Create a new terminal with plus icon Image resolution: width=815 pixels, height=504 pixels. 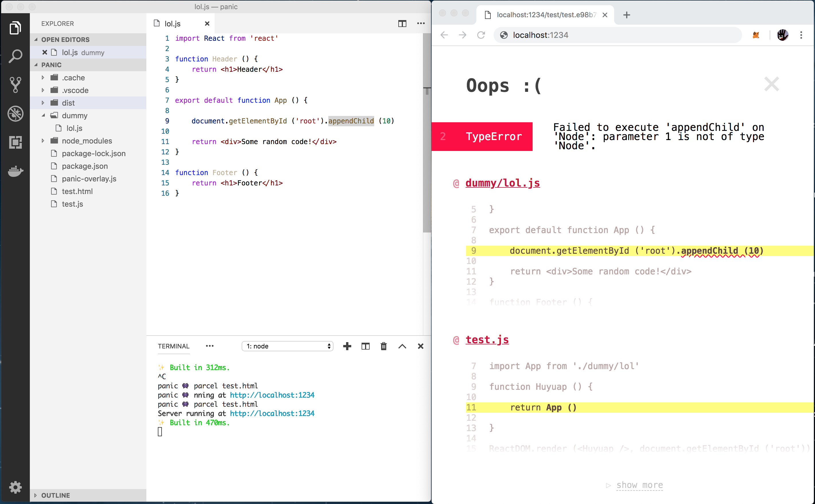[x=347, y=346]
